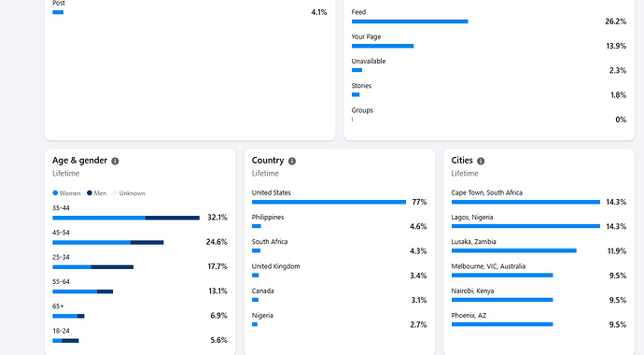Click the Unknown legend dot
The width and height of the screenshot is (644, 355).
pyautogui.click(x=115, y=193)
